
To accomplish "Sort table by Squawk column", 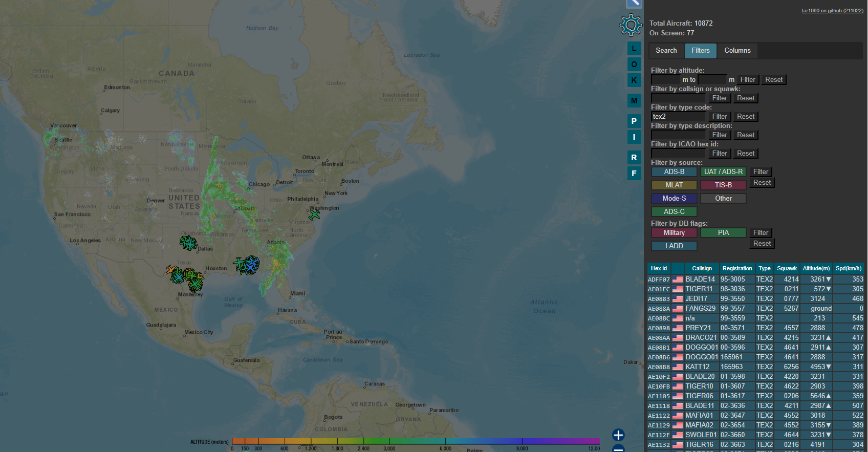I will coord(787,269).
